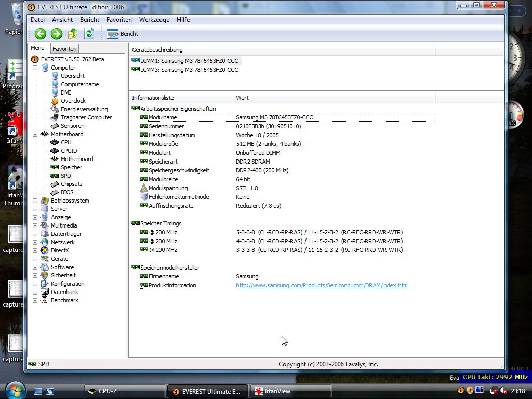Open the Bericht report wizard button
The image size is (532, 399).
pyautogui.click(x=123, y=34)
